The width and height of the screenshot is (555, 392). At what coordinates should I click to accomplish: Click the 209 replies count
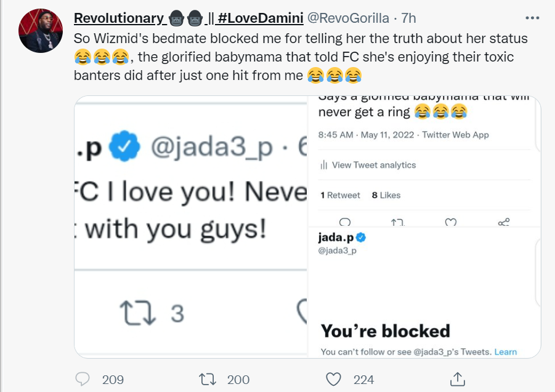tap(113, 379)
